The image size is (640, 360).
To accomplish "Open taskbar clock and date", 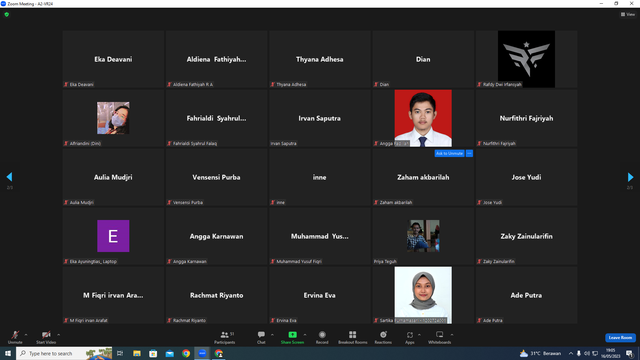I will tap(611, 353).
